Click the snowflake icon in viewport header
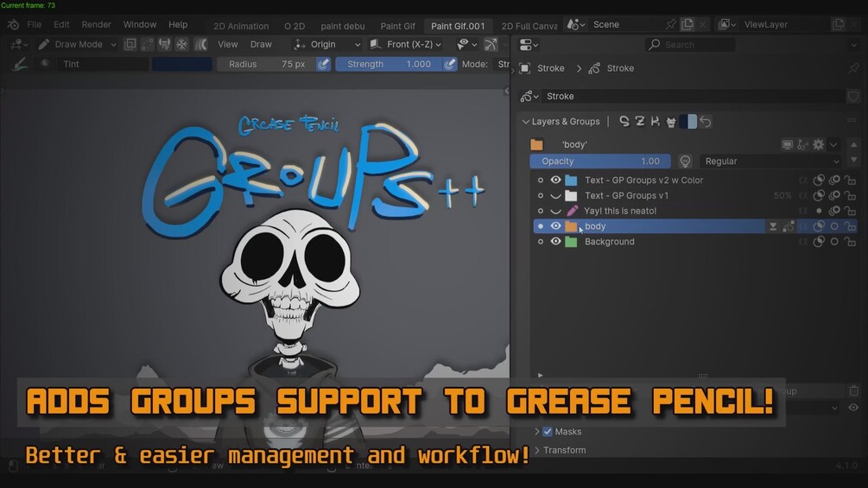 click(x=181, y=44)
